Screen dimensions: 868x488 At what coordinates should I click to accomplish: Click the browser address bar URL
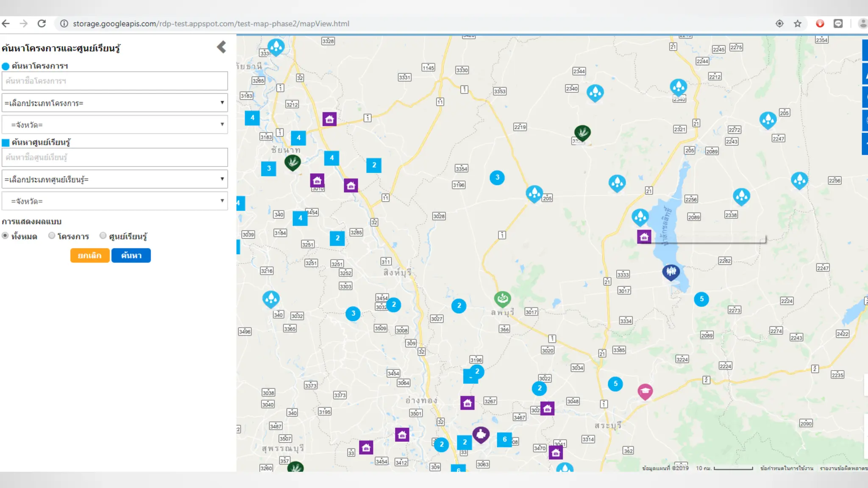click(211, 24)
